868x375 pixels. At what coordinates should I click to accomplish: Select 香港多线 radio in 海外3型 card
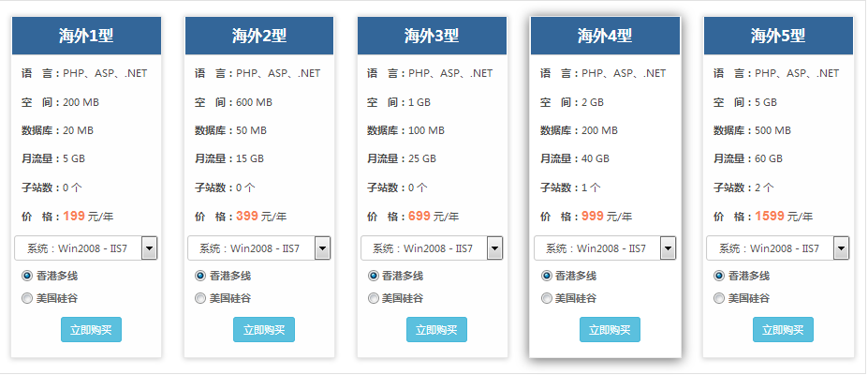(374, 276)
